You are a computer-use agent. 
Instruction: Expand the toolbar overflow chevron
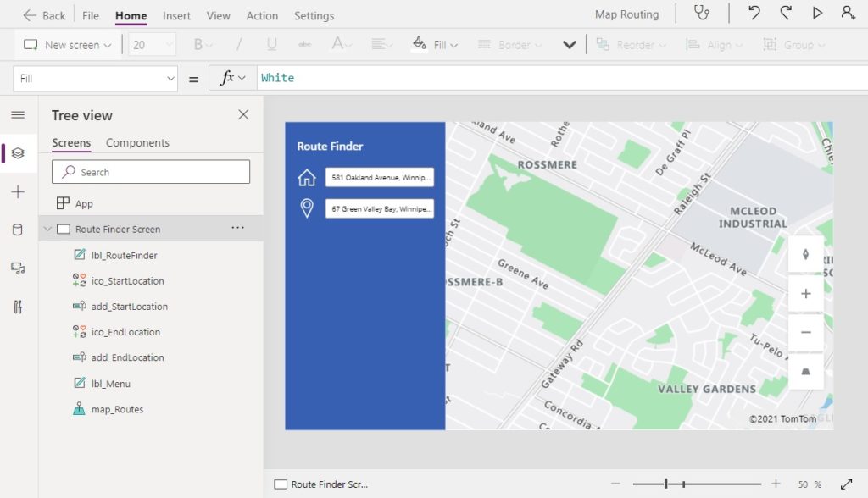570,45
